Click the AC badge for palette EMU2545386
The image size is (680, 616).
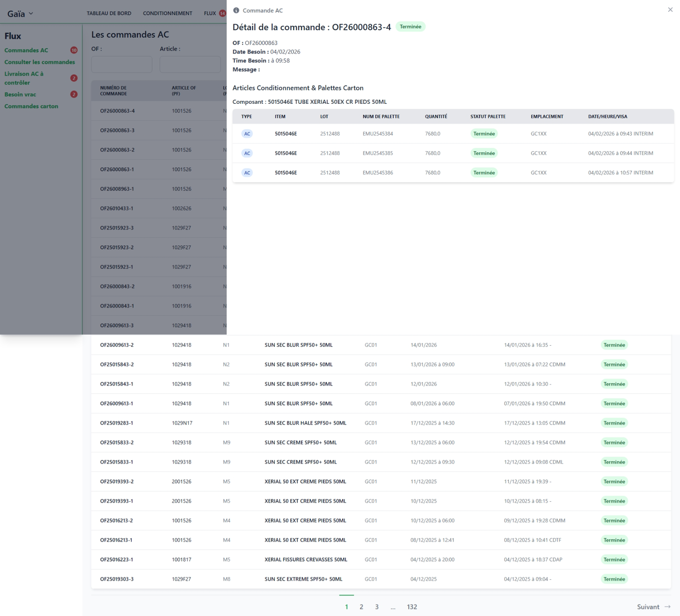pyautogui.click(x=247, y=173)
